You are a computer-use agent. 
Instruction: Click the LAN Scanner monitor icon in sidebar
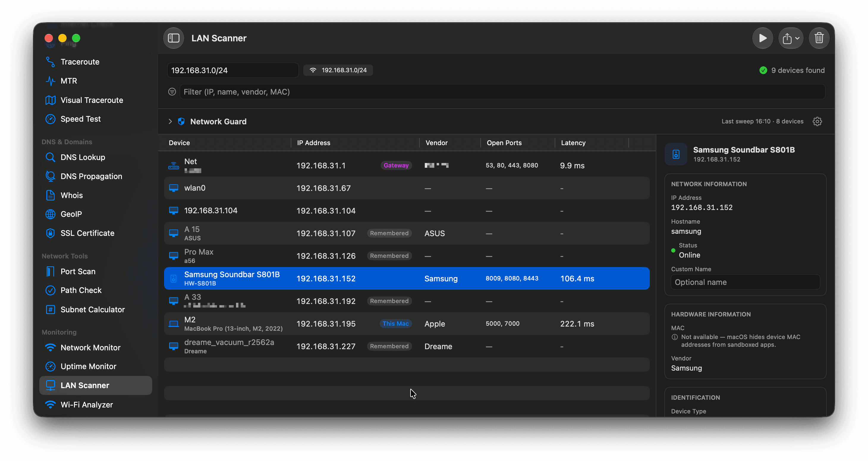pyautogui.click(x=50, y=385)
